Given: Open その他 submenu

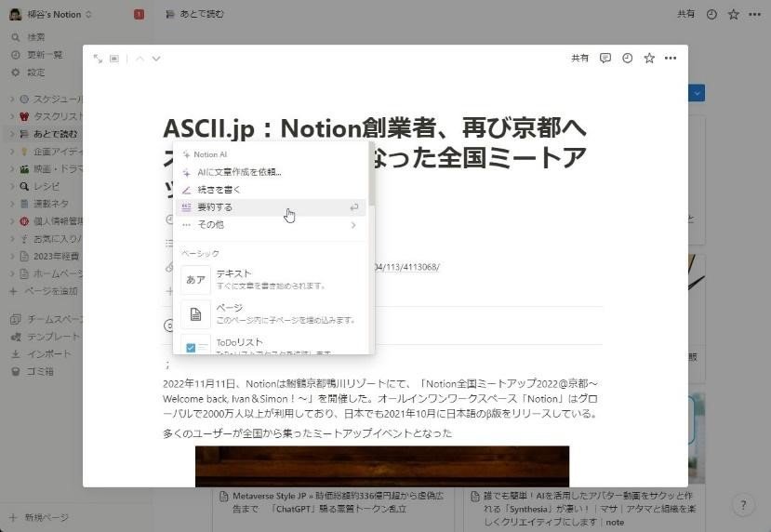Looking at the screenshot, I should pos(271,225).
